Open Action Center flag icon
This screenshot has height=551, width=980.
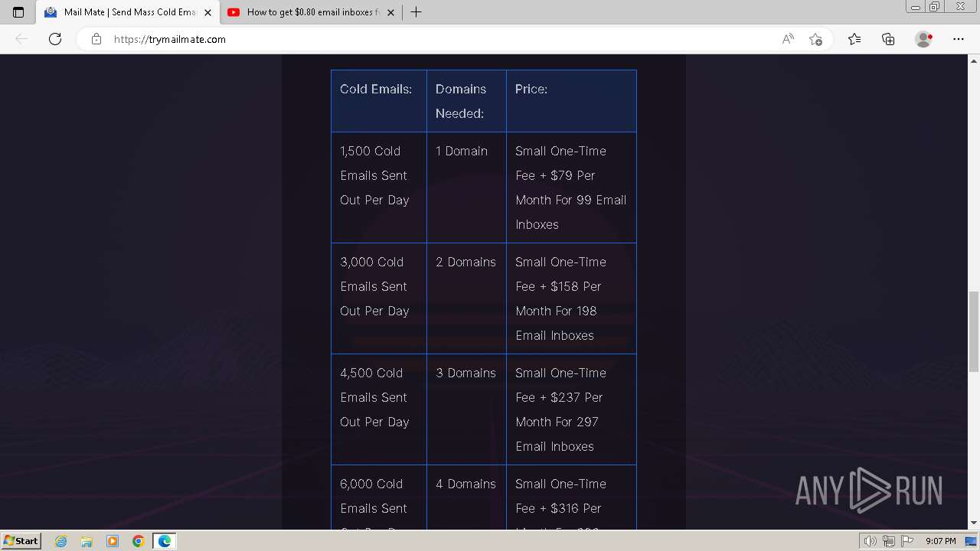(x=906, y=541)
